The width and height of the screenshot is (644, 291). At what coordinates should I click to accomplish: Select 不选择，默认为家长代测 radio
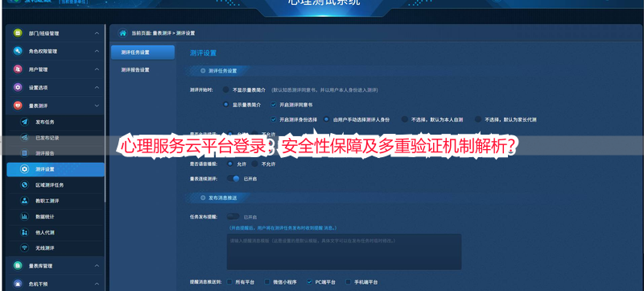[477, 119]
